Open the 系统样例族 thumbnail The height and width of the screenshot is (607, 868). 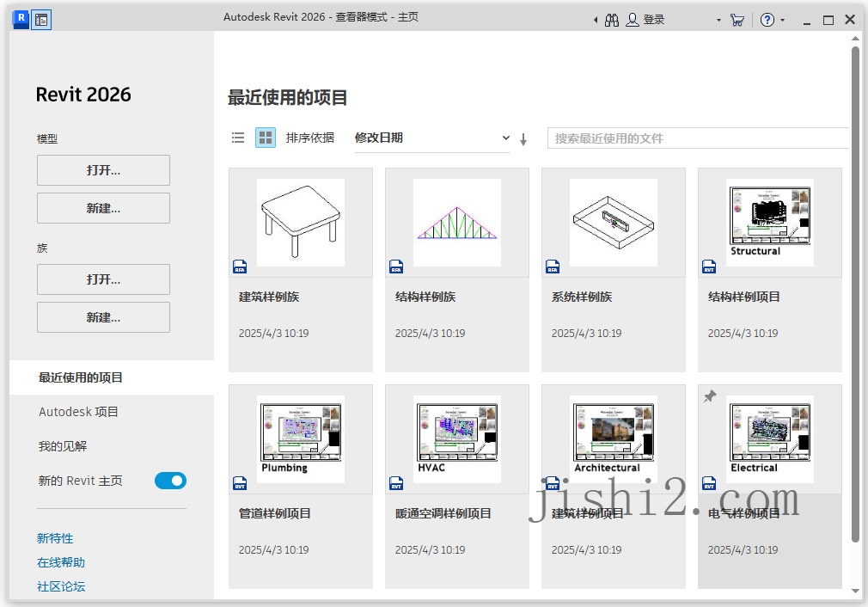pos(614,223)
